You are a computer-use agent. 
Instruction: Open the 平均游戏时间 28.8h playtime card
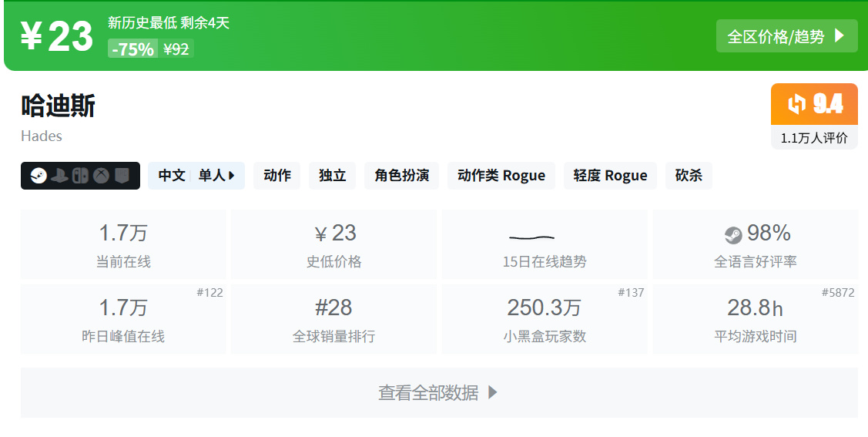[755, 319]
